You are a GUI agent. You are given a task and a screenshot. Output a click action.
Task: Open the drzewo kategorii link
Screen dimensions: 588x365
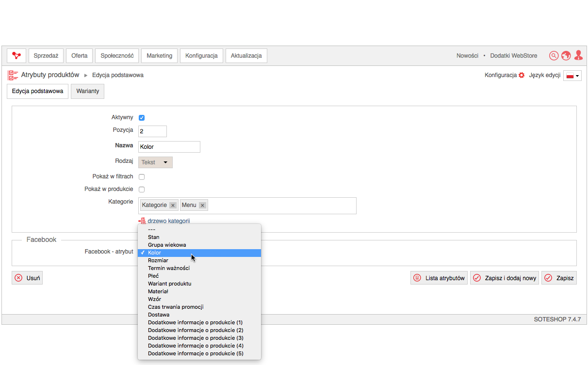tap(169, 221)
